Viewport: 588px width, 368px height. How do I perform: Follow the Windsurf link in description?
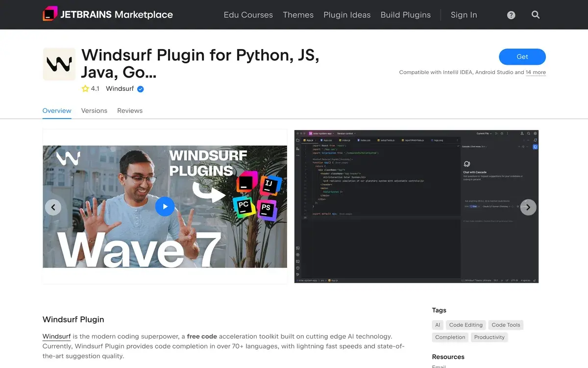(x=56, y=337)
